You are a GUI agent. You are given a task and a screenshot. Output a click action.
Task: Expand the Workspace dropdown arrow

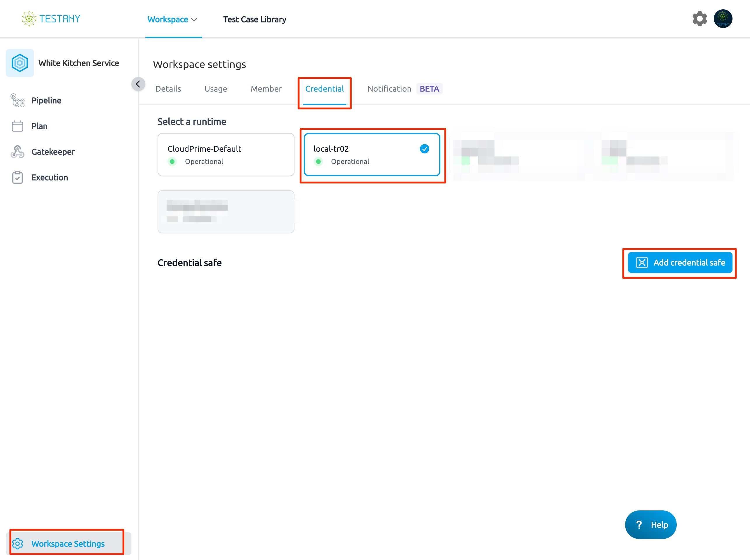pos(194,20)
